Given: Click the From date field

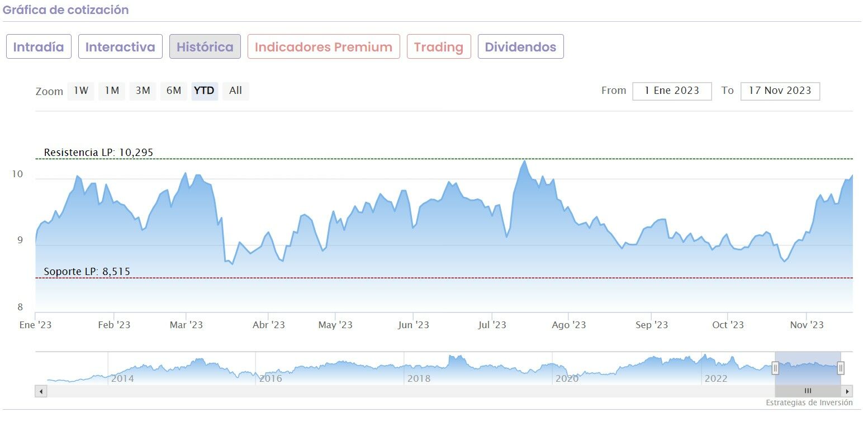Looking at the screenshot, I should (672, 91).
